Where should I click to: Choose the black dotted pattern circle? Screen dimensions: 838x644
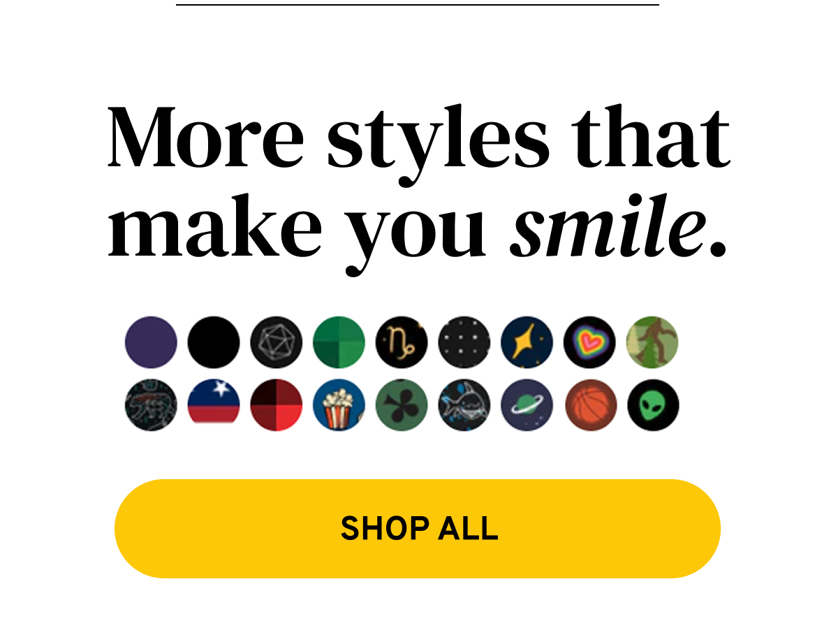tap(464, 342)
